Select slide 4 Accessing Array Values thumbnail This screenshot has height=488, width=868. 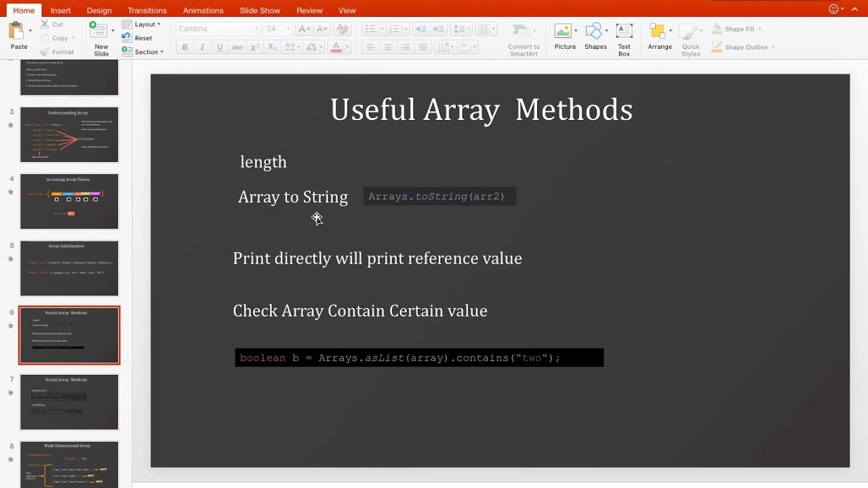[69, 201]
